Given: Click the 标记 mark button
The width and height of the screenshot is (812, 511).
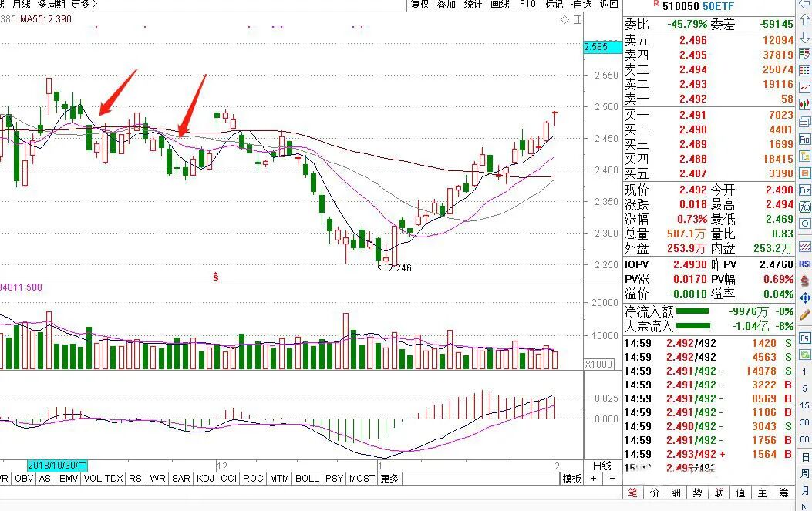Looking at the screenshot, I should point(554,5).
